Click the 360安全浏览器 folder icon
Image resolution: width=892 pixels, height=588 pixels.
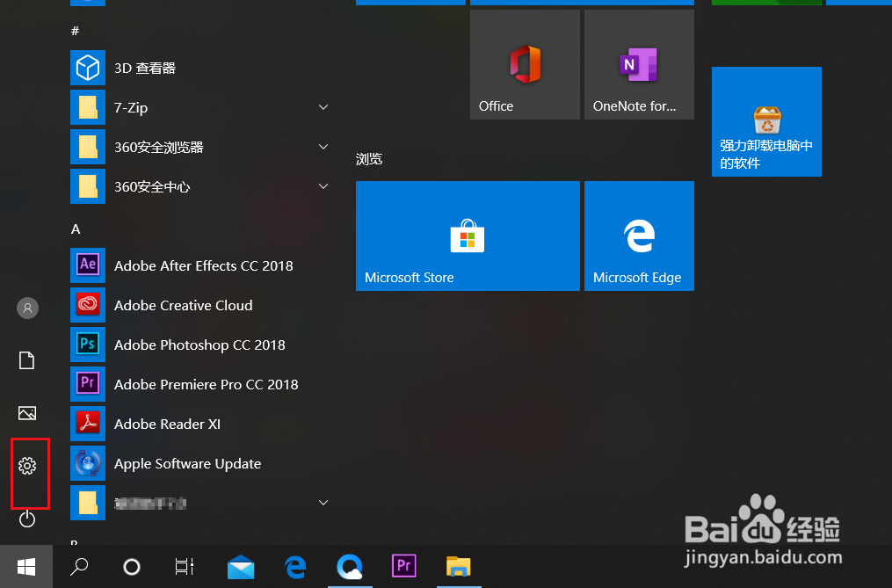coord(88,147)
